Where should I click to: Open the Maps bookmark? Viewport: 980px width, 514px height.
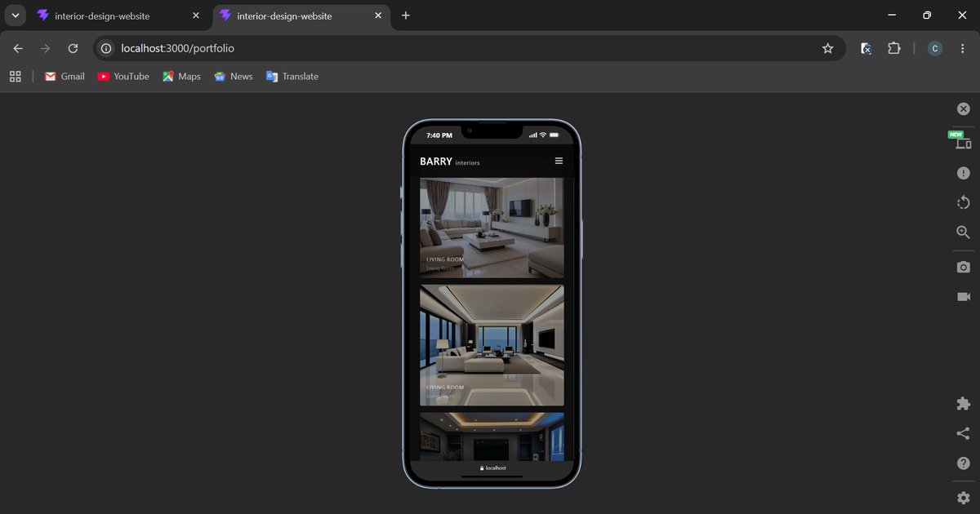coord(181,76)
